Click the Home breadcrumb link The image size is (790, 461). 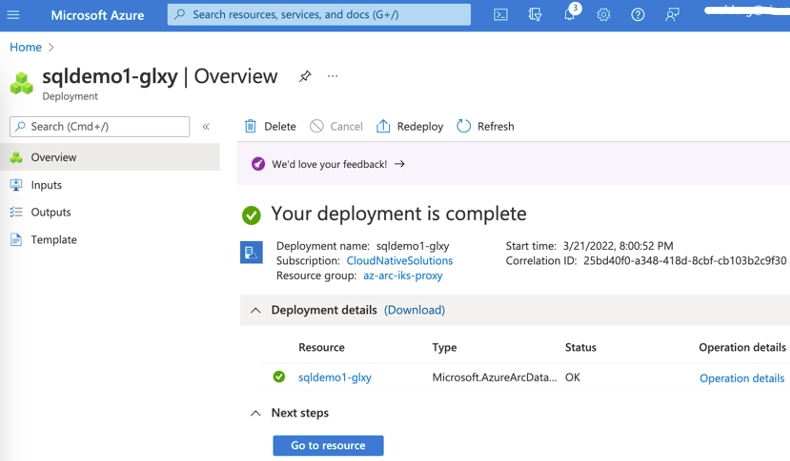tap(26, 47)
